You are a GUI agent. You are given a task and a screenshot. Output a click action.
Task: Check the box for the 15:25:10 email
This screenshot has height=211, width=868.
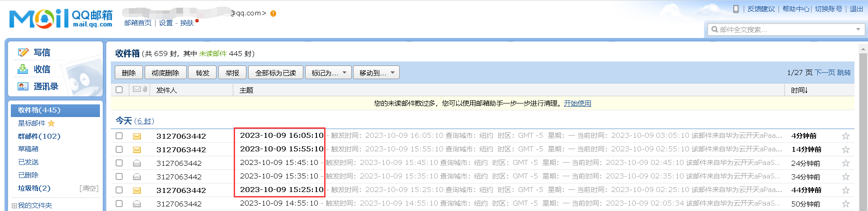[x=119, y=190]
